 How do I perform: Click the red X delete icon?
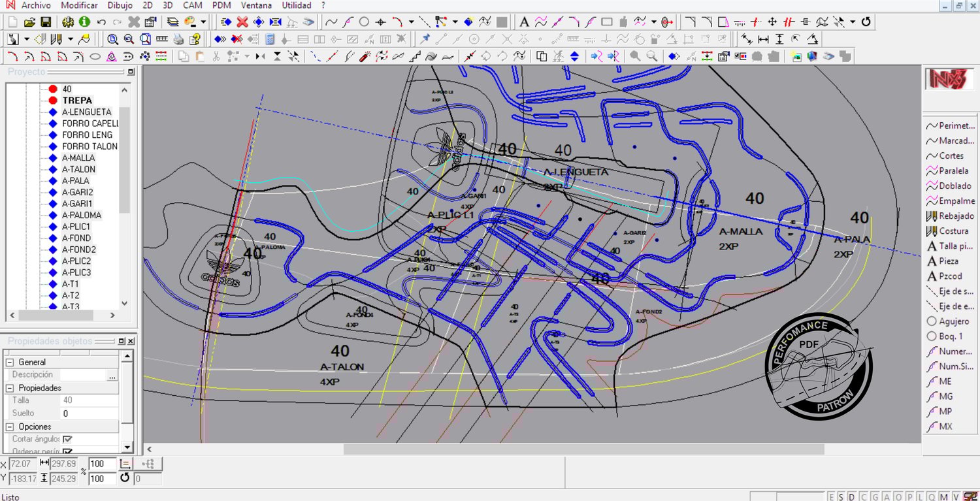pyautogui.click(x=242, y=22)
